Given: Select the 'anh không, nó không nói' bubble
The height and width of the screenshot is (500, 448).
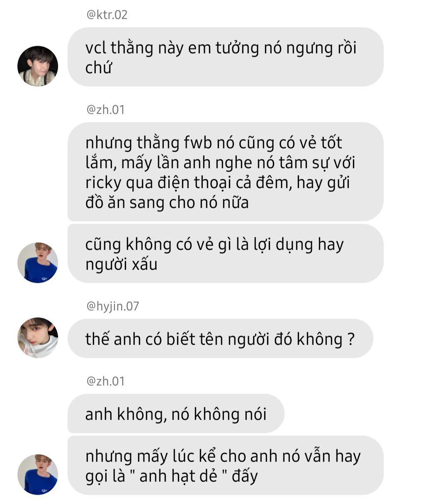Looking at the screenshot, I should (x=176, y=414).
